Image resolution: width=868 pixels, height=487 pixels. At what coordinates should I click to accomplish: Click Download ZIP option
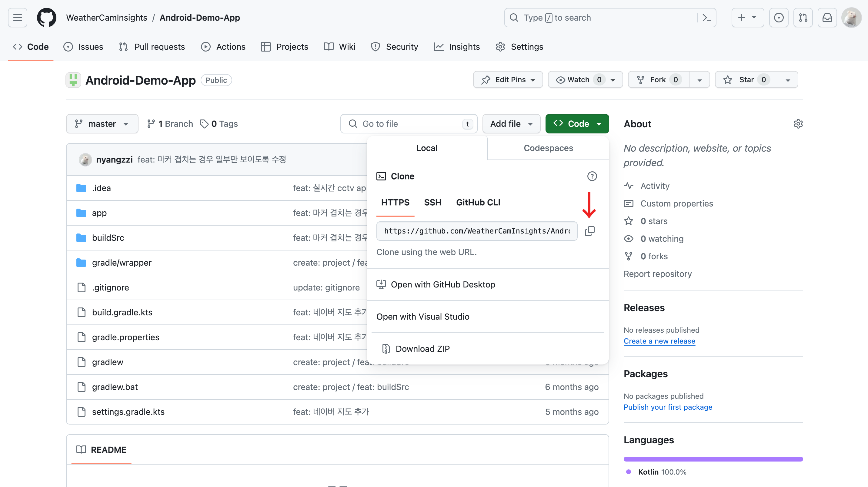pyautogui.click(x=422, y=348)
